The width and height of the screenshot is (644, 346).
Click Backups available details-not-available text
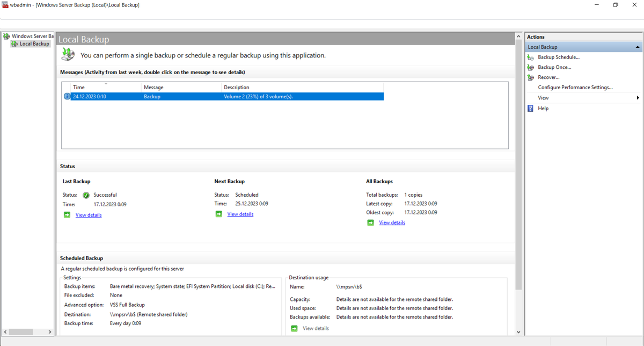(394, 317)
